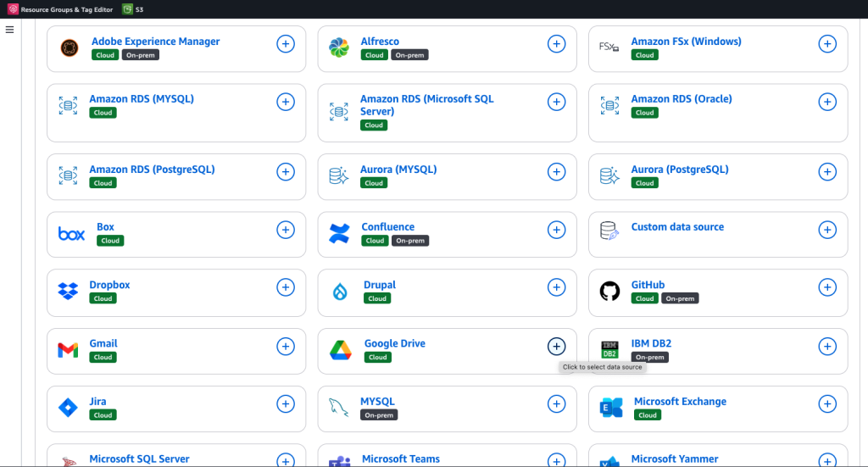Click the Alfresco pinwheel logo
The height and width of the screenshot is (467, 868).
(339, 48)
